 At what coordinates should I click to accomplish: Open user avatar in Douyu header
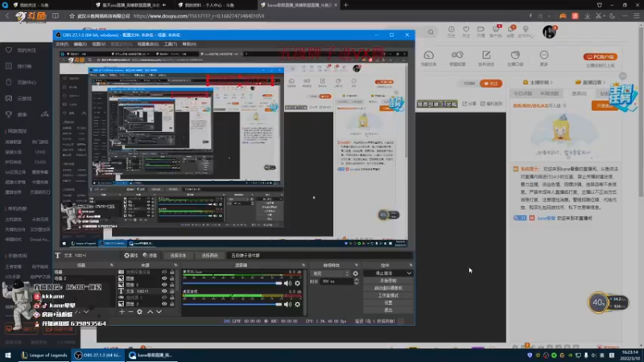point(549,31)
